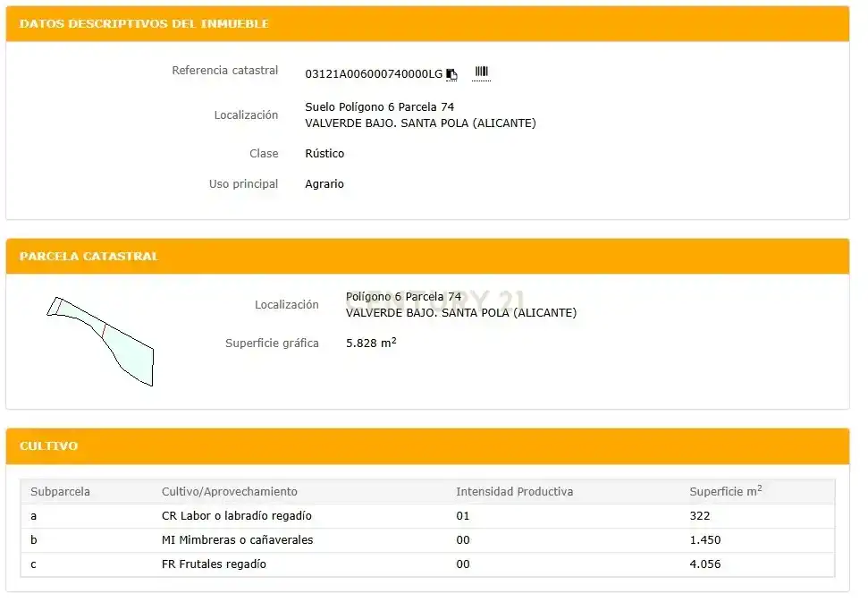Open the barcode icon next to the reference

(x=482, y=72)
